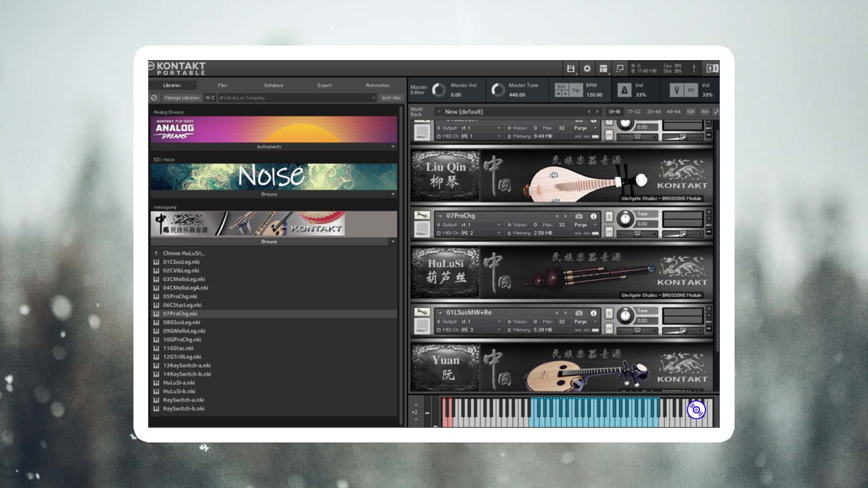Click Instruments under Analog Dreams

coord(269,146)
